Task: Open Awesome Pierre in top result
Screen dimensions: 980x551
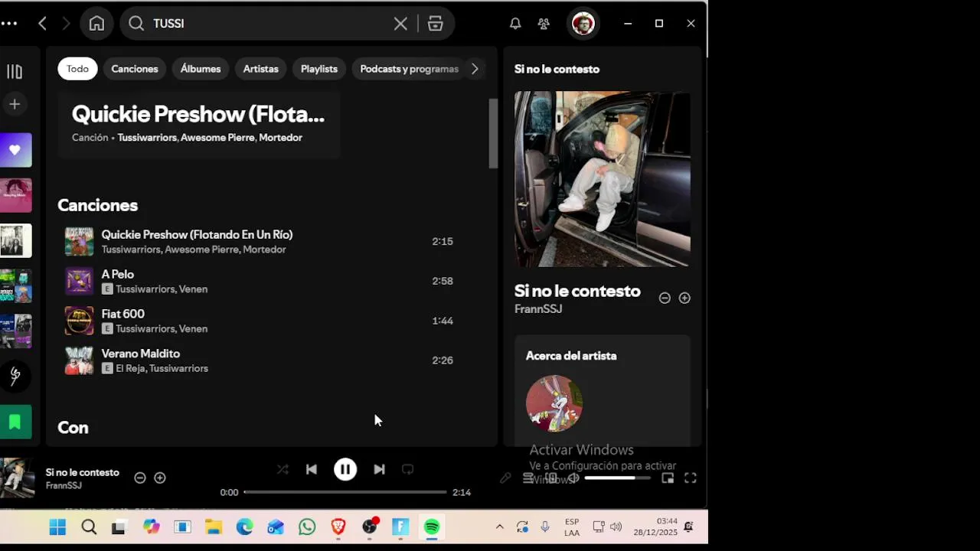Action: 217,138
